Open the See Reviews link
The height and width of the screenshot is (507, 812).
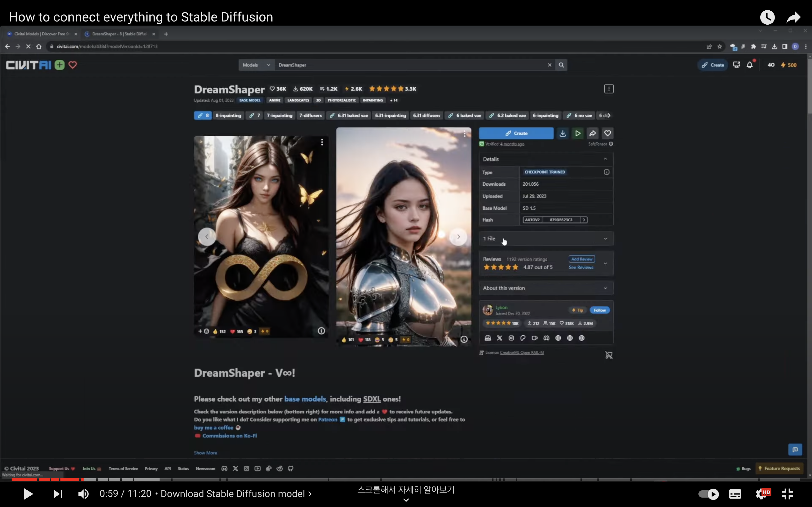(581, 268)
